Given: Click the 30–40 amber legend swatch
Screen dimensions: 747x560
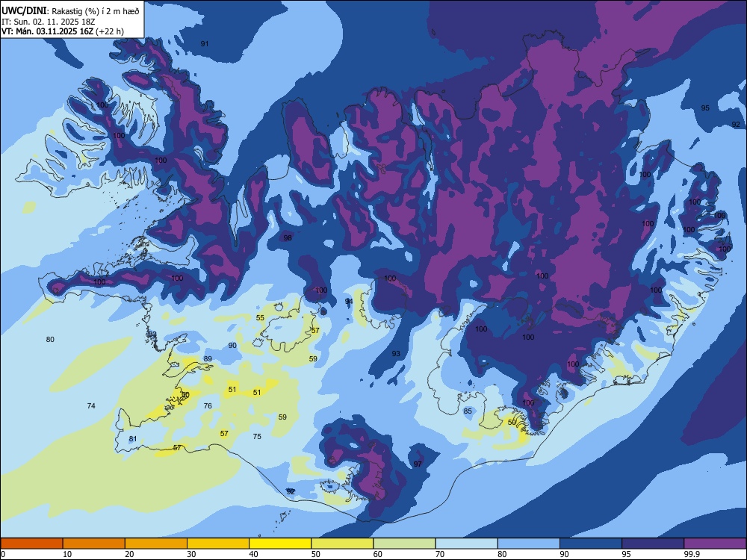Looking at the screenshot, I should coord(218,544).
